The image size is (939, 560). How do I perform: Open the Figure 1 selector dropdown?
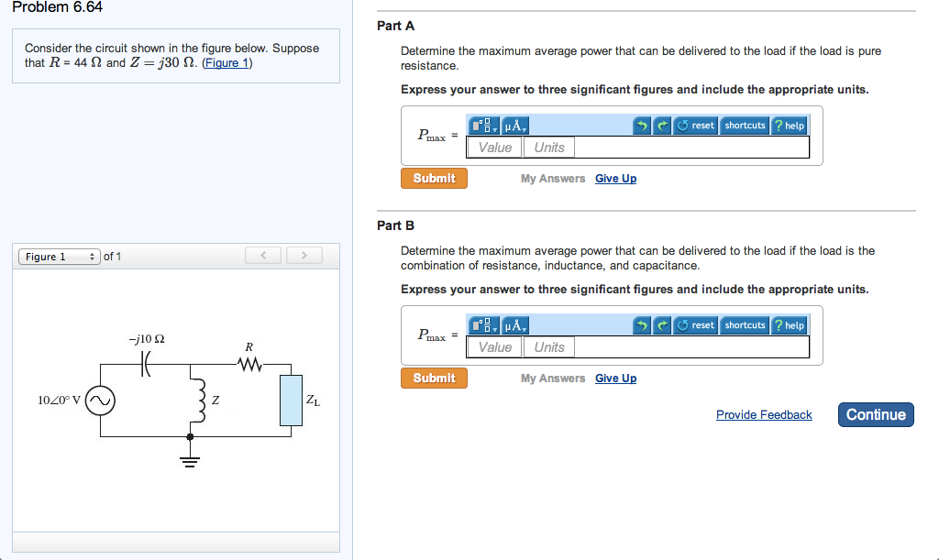(x=59, y=257)
